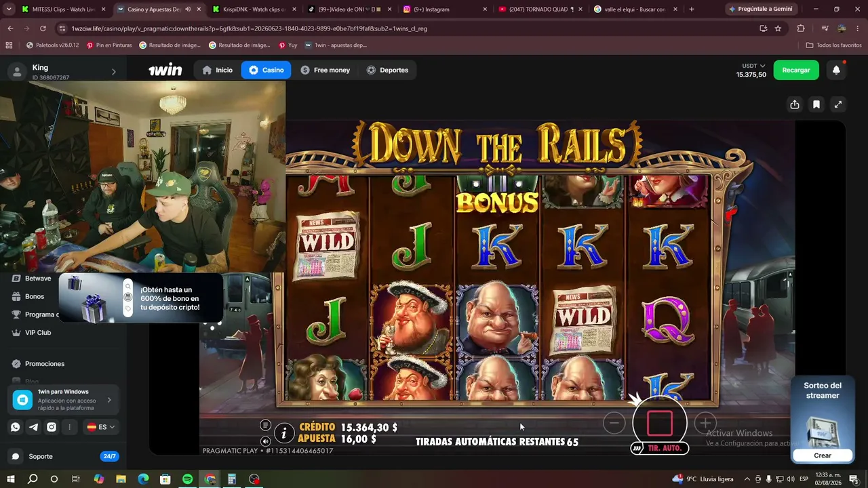The image size is (868, 488).
Task: Open the ES language dropdown
Action: click(x=101, y=427)
